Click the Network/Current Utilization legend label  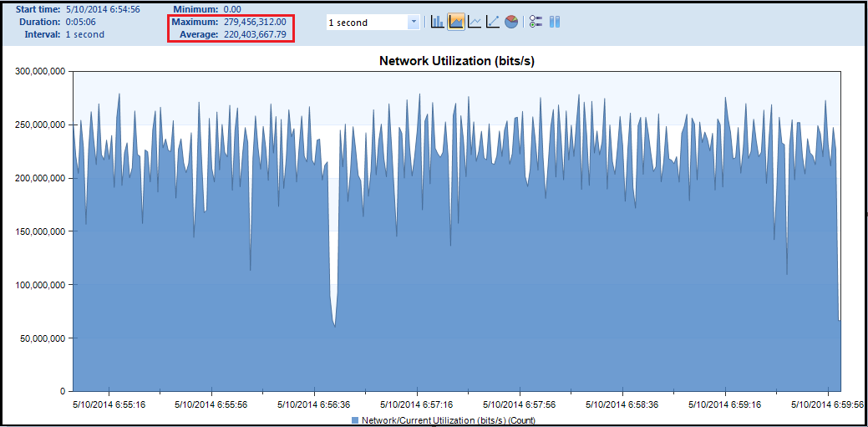[448, 419]
